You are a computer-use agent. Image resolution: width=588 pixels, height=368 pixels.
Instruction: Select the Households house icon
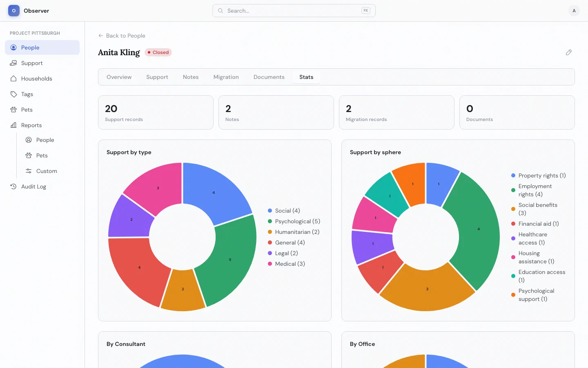point(13,79)
